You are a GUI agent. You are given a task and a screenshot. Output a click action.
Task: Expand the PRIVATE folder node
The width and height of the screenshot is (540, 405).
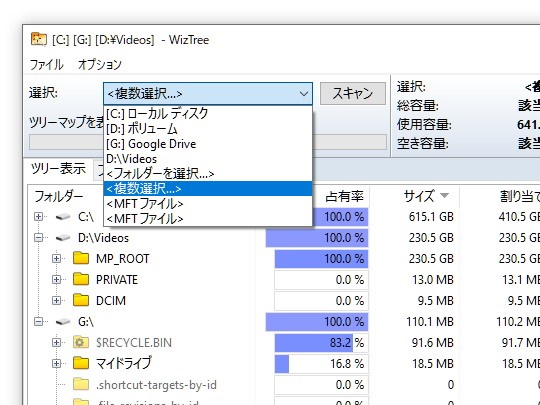[x=56, y=280]
